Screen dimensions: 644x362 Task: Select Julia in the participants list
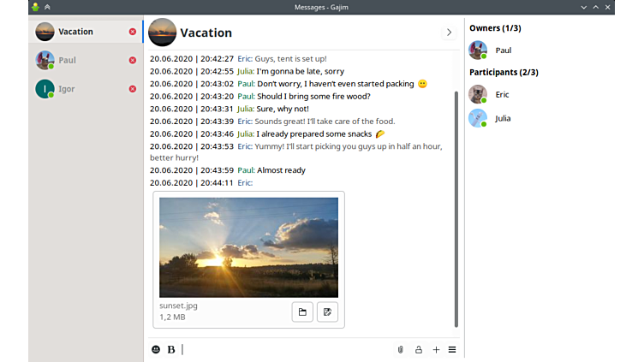(x=502, y=118)
